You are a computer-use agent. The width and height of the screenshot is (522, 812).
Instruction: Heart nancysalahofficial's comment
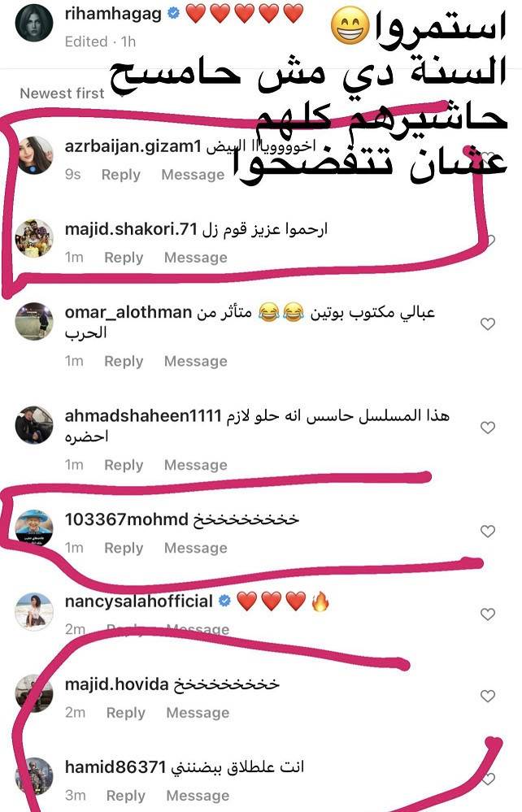pos(488,614)
